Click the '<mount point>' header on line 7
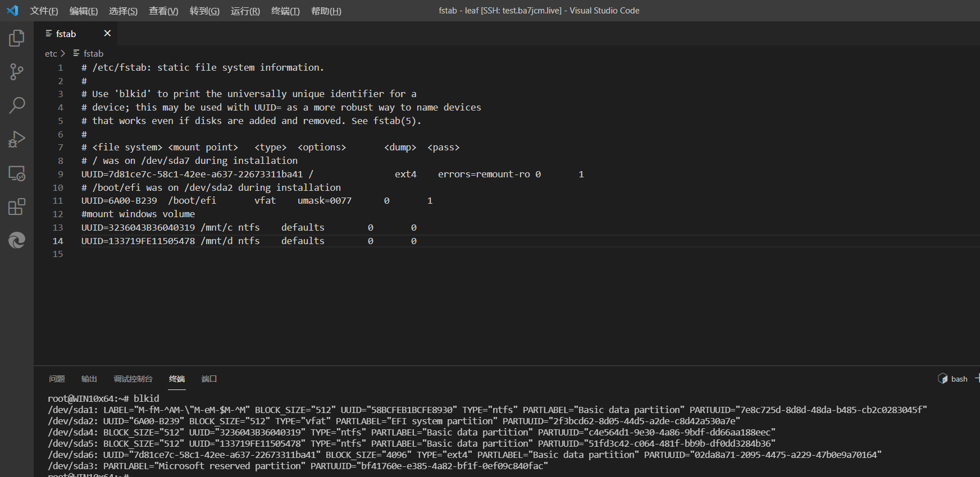980x477 pixels. click(203, 147)
